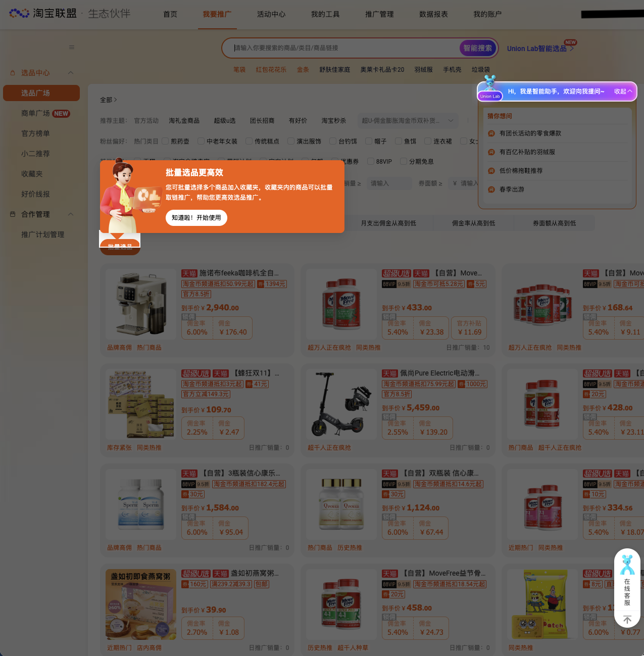Viewport: 644px width, 656px height.
Task: Click the 合作管理 section icon
Action: pos(13,214)
